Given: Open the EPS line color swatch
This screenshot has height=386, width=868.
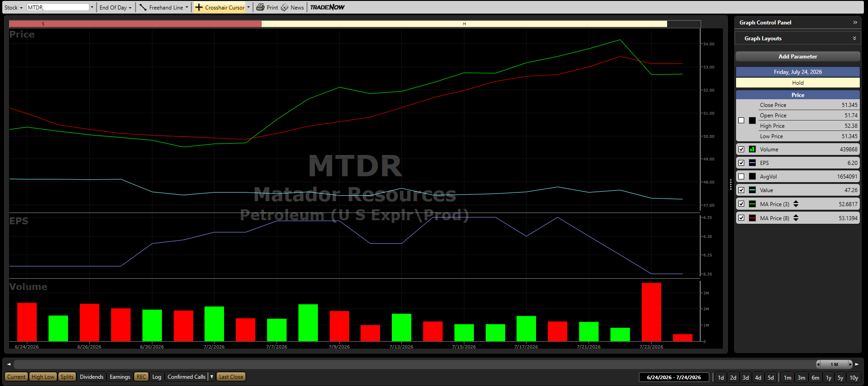Looking at the screenshot, I should [x=752, y=163].
